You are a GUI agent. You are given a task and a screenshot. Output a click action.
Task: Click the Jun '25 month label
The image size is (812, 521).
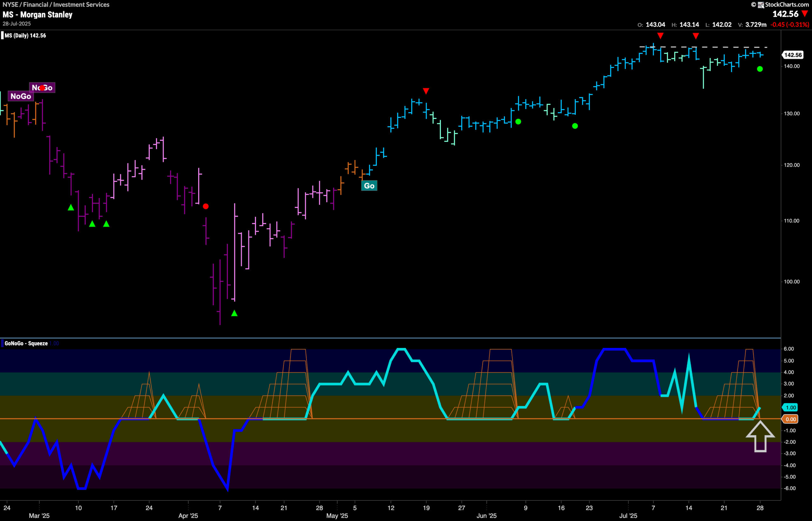click(x=487, y=516)
